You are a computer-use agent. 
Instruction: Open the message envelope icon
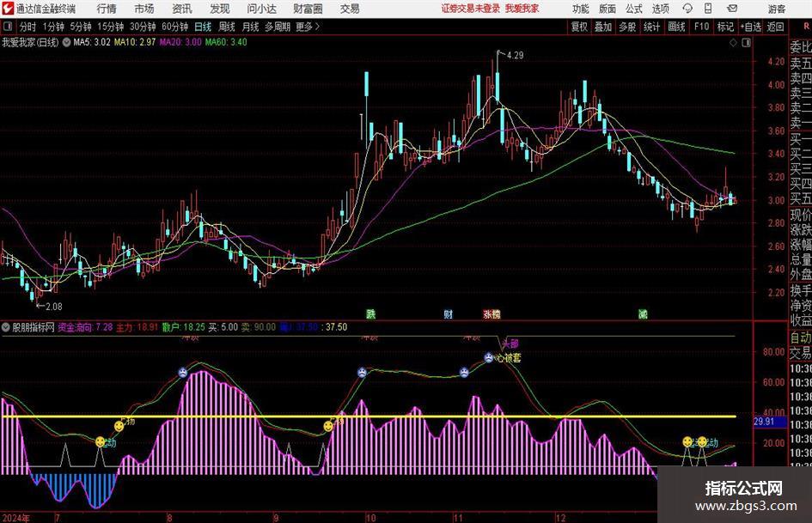pos(732,9)
